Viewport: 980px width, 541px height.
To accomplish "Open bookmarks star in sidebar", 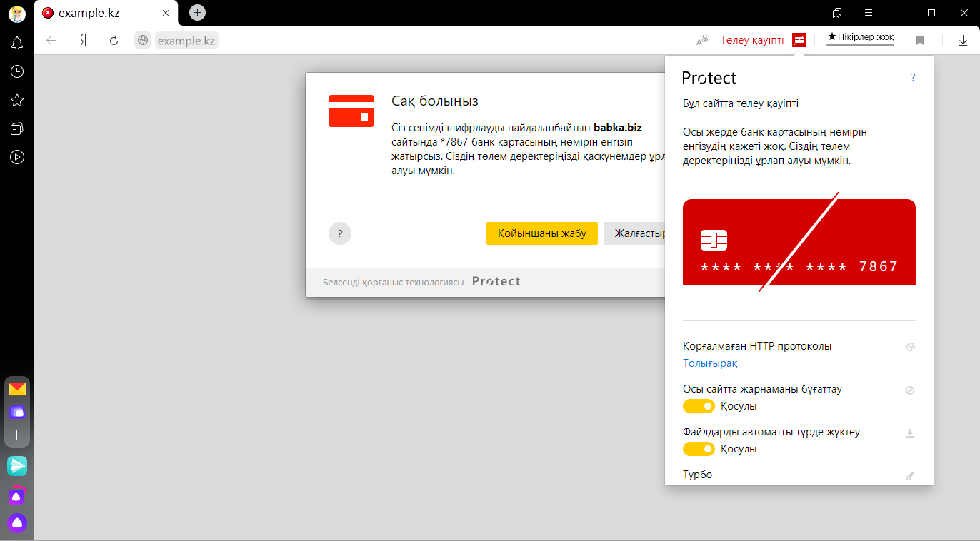I will 17,101.
